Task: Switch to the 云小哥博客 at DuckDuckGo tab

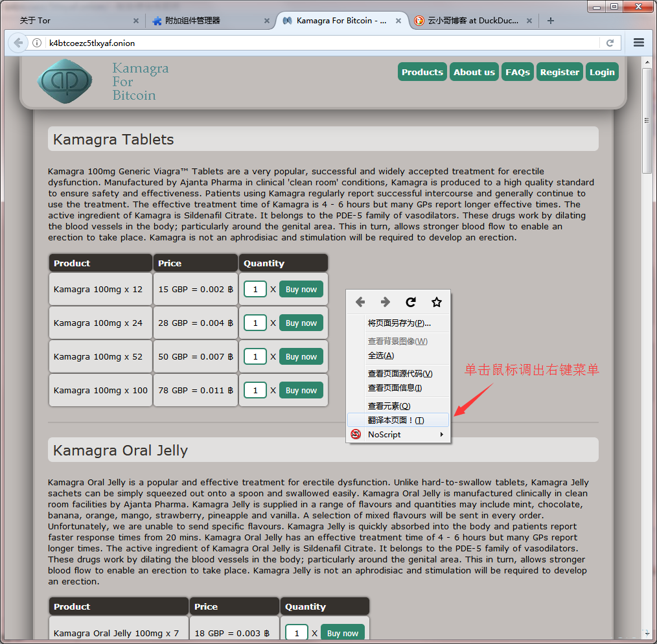Action: 472,21
